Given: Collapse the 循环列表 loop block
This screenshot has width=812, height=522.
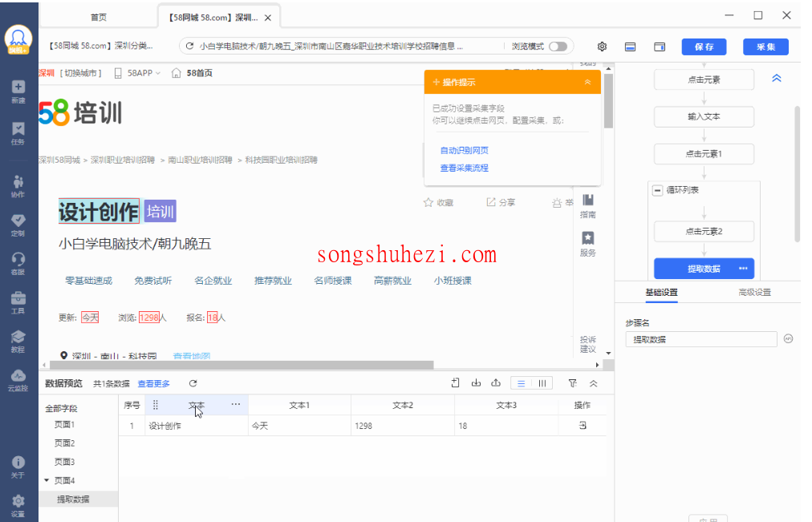Looking at the screenshot, I should 657,190.
